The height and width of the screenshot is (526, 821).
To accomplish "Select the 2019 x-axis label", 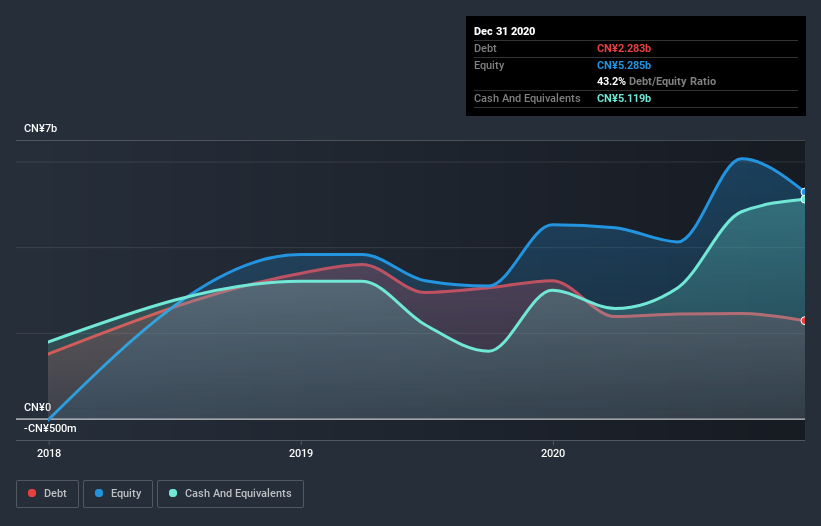I will (301, 453).
